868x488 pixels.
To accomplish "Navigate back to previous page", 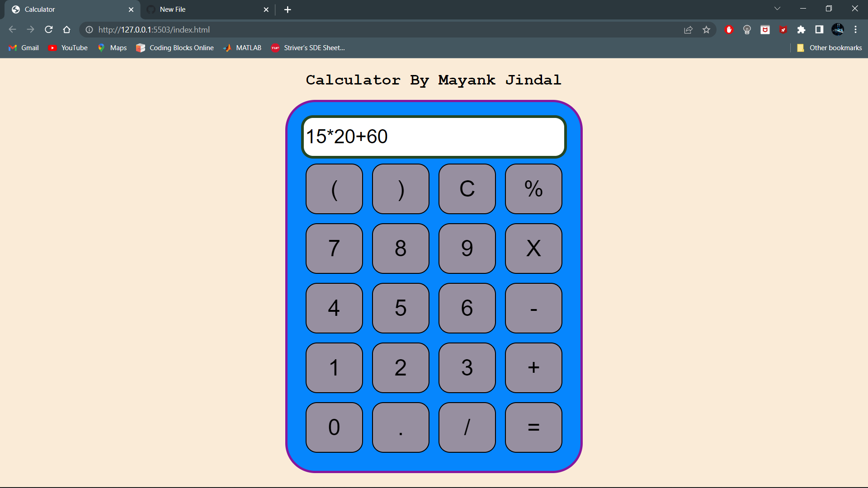I will click(x=12, y=29).
